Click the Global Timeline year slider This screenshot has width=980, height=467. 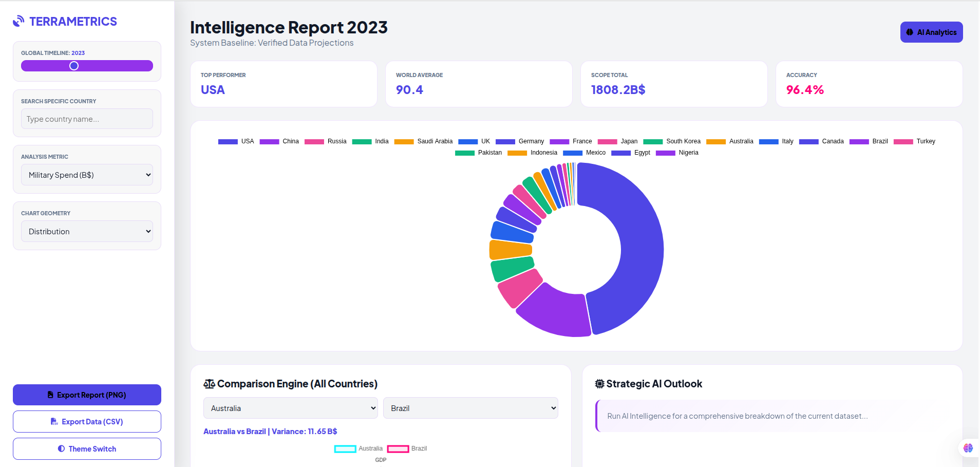point(87,66)
